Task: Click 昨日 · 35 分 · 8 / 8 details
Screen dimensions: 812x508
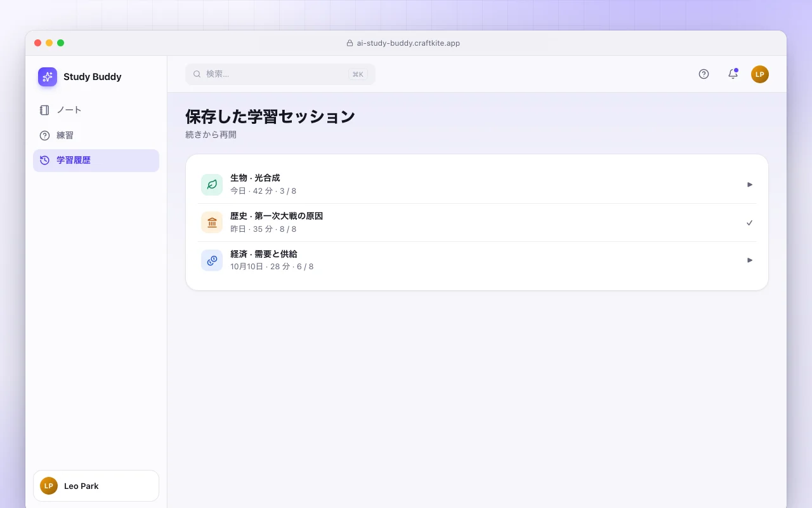Action: [x=263, y=229]
